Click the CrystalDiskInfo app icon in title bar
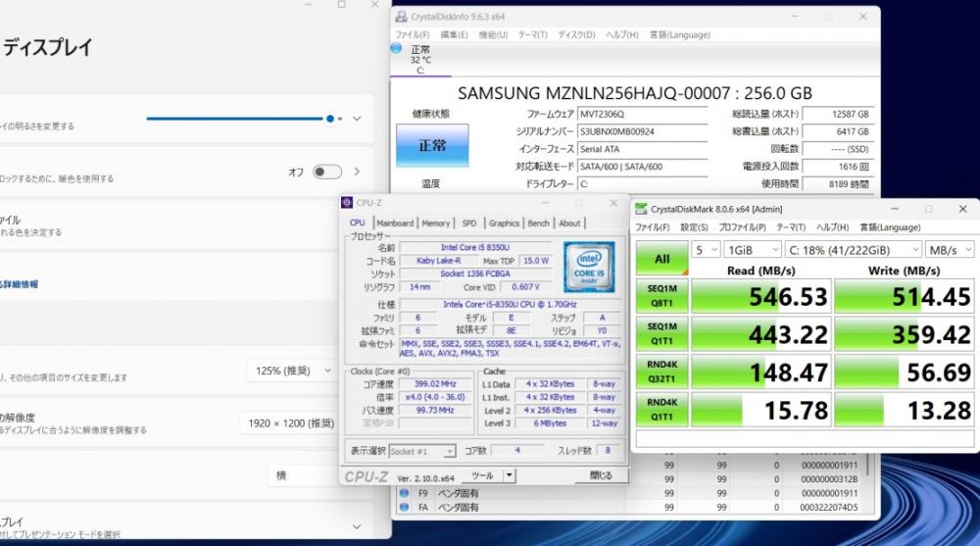The image size is (980, 546). [x=401, y=17]
